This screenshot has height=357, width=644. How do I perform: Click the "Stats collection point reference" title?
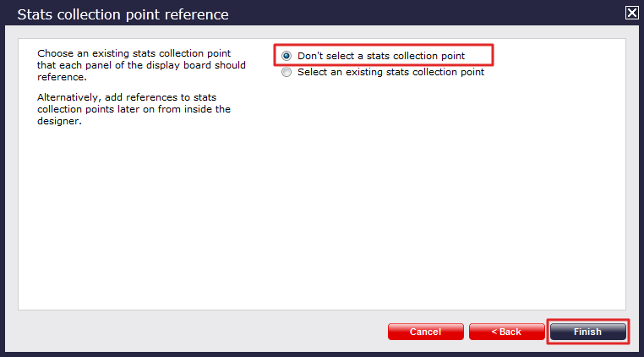(x=123, y=14)
